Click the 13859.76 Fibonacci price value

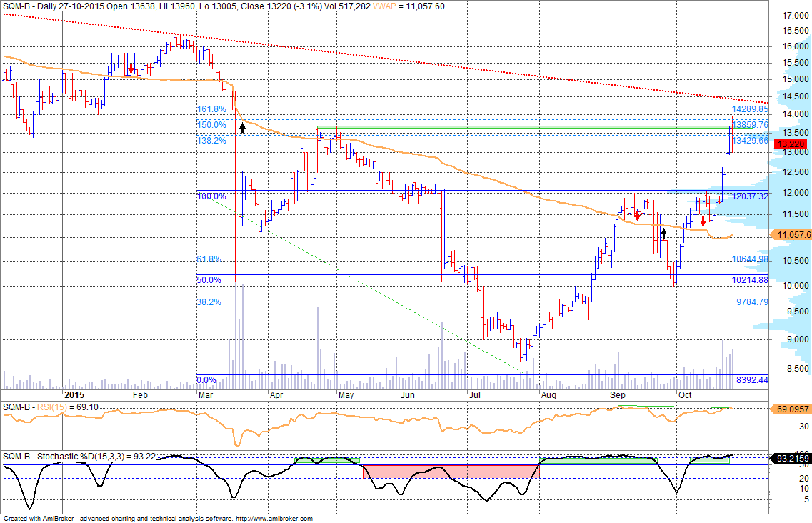750,125
